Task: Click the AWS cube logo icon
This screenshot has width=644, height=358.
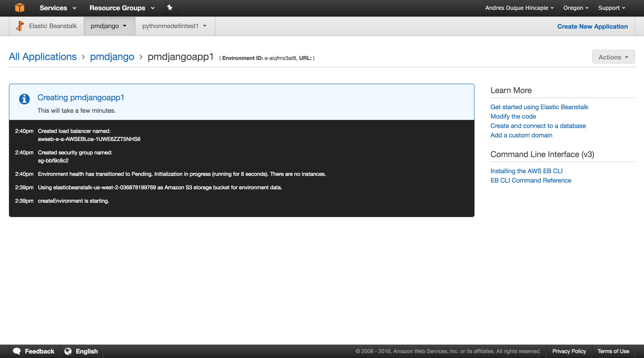Action: click(20, 8)
